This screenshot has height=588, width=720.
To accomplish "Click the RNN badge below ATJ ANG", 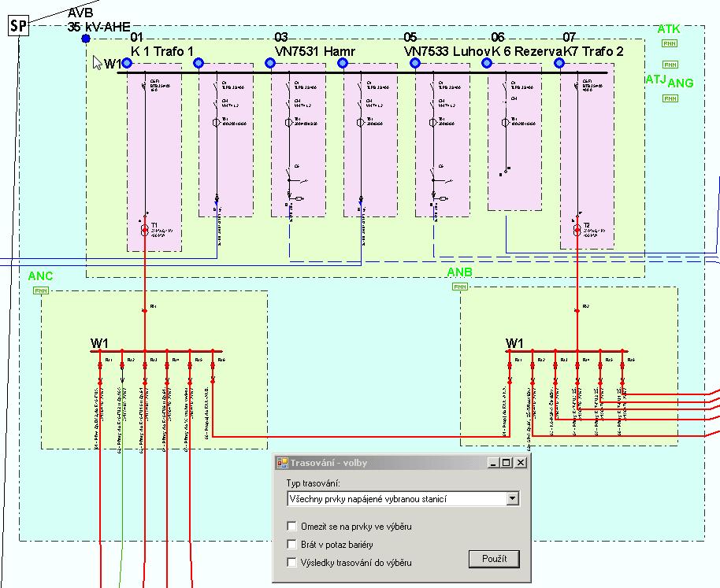I will (670, 98).
